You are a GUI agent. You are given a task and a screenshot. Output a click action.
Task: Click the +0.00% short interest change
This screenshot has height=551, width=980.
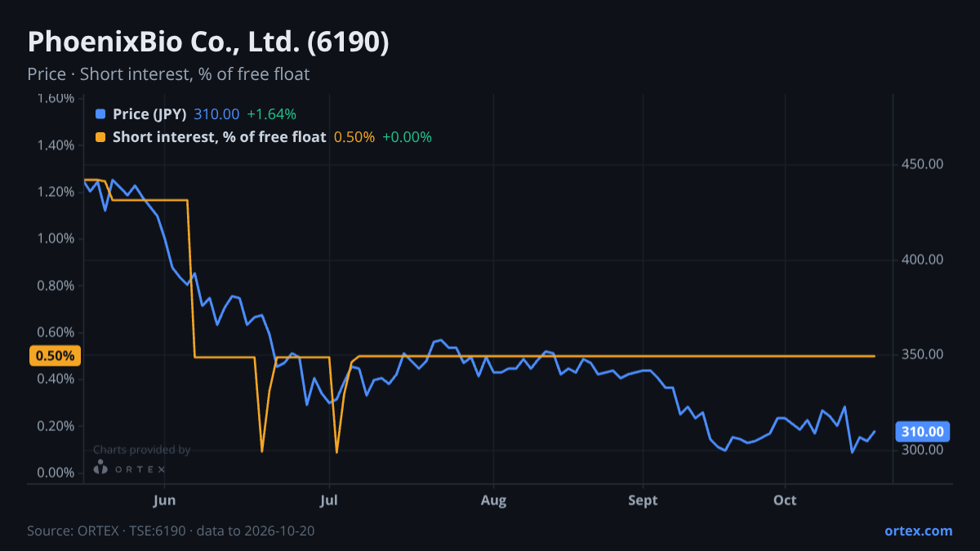(x=407, y=137)
